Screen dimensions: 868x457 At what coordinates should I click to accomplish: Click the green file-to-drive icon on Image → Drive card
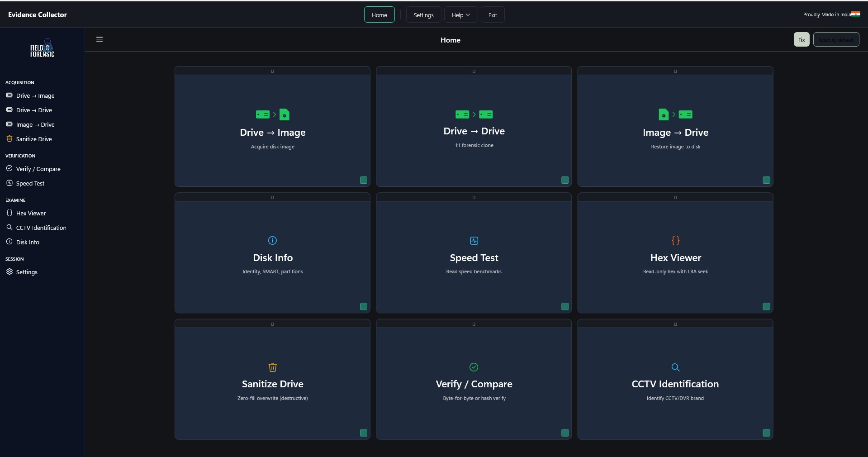[676, 114]
